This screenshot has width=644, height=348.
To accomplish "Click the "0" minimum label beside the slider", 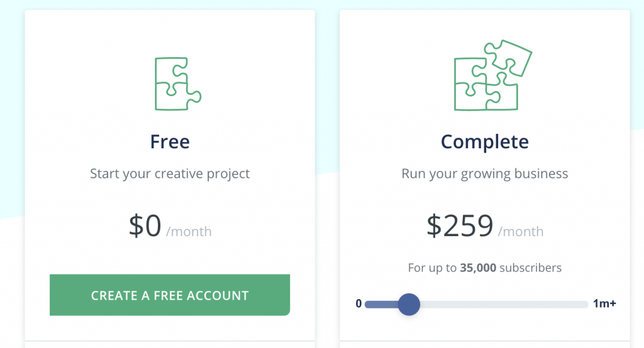I will (358, 304).
